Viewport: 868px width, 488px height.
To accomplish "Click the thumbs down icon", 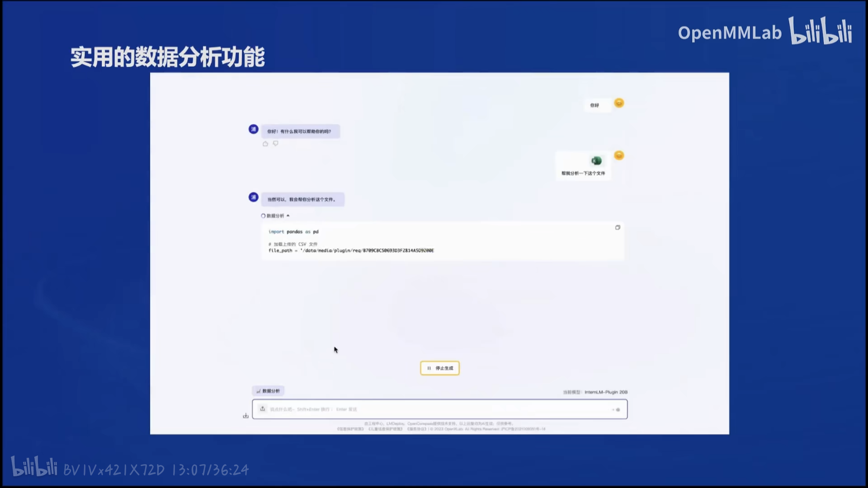I will tap(276, 143).
